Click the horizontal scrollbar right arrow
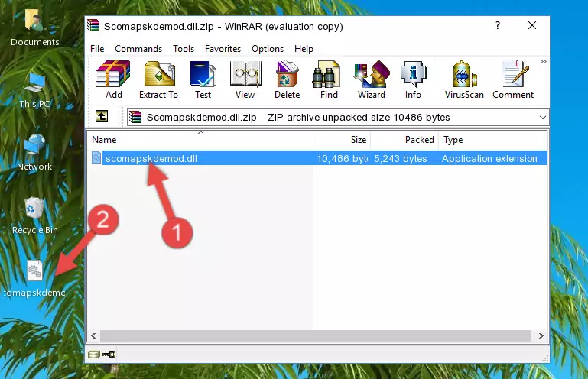 (x=541, y=336)
